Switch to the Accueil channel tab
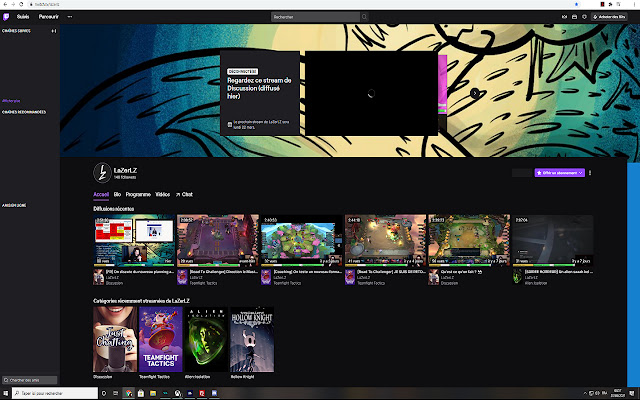640x400 pixels. pos(100,194)
